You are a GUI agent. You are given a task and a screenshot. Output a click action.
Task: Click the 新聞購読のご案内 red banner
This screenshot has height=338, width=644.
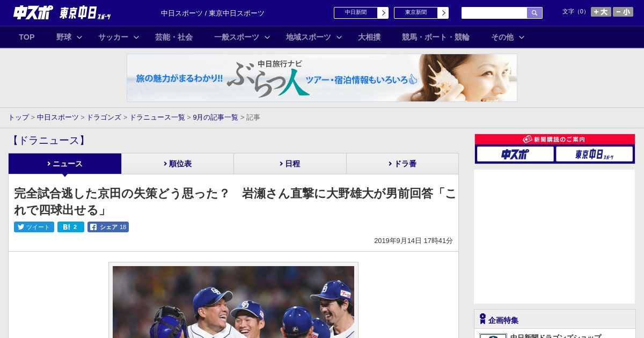pos(555,139)
